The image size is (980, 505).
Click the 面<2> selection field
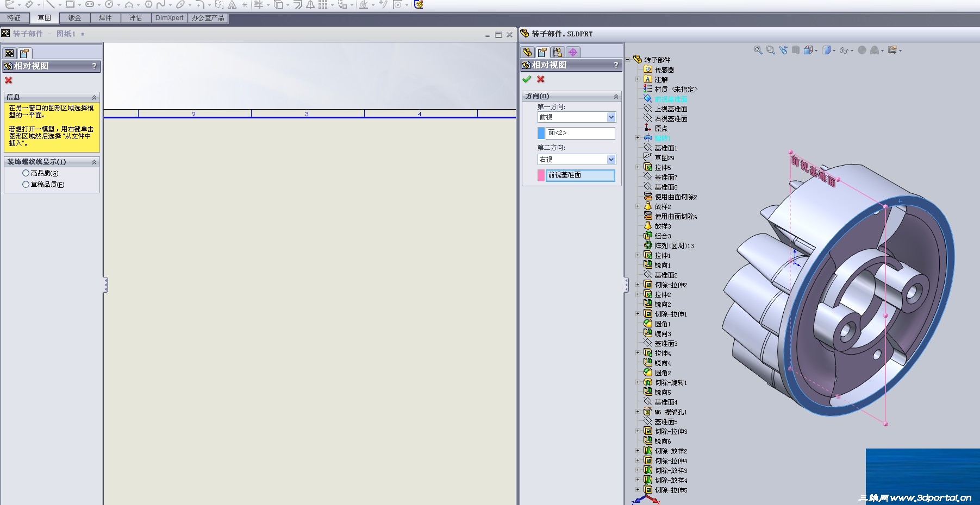[x=580, y=133]
